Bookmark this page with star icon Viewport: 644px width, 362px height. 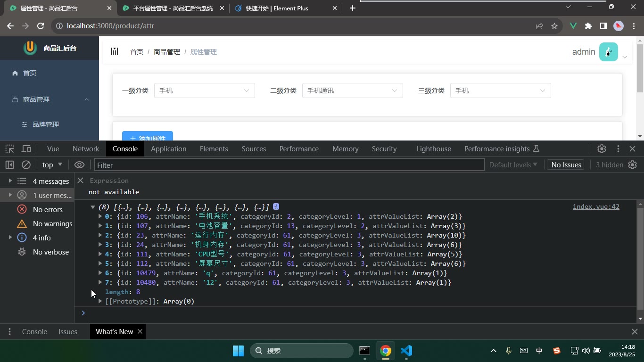(x=554, y=26)
